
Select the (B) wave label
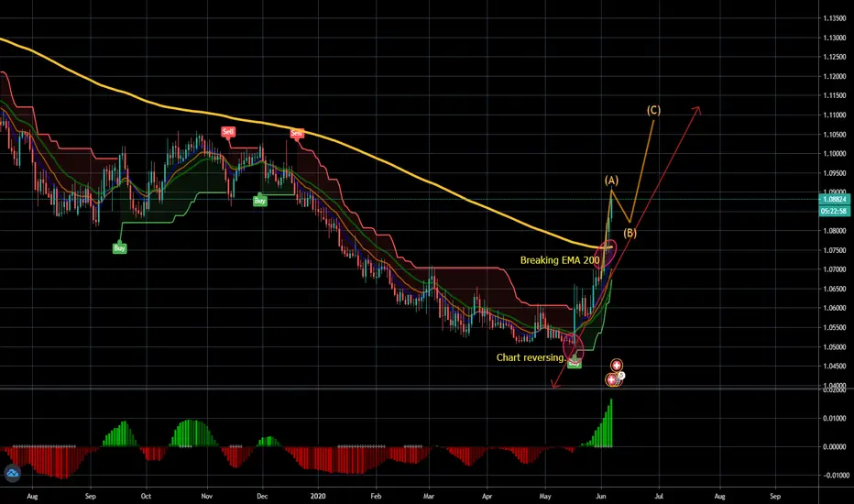(630, 233)
